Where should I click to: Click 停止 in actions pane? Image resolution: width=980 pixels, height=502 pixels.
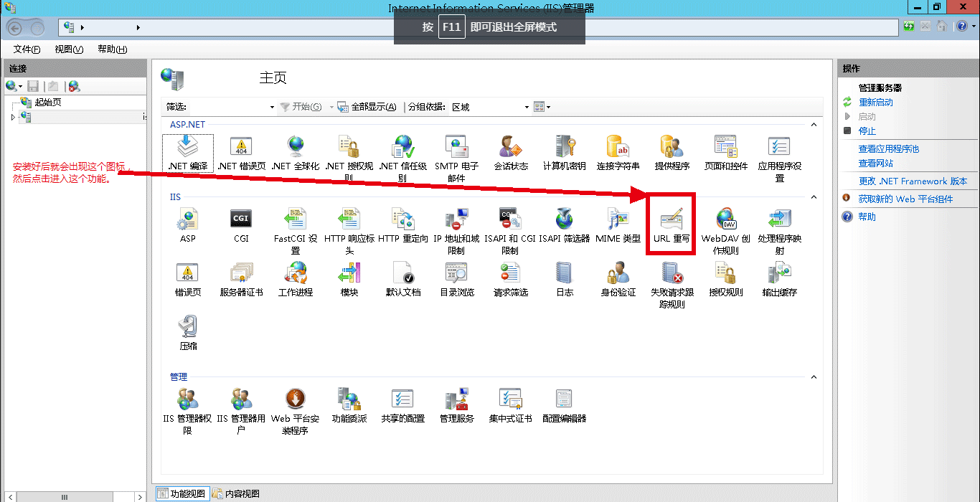(x=867, y=131)
